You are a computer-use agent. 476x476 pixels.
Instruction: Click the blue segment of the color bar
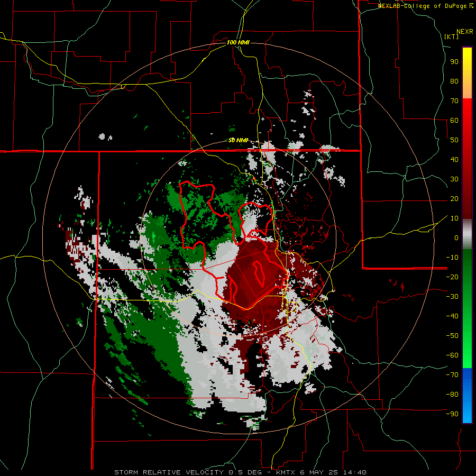[467, 396]
